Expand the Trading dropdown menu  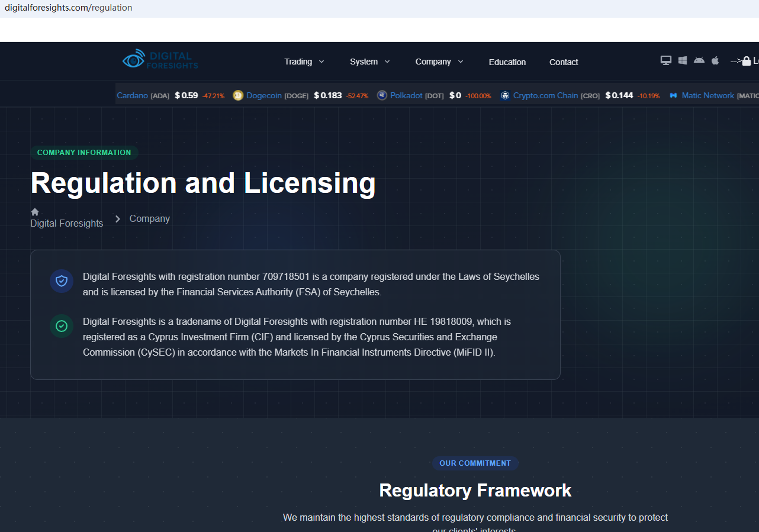(304, 62)
